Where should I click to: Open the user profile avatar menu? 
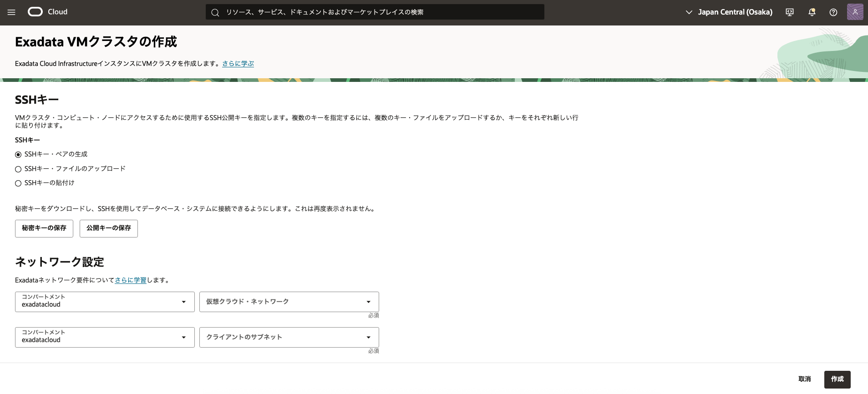tap(855, 12)
